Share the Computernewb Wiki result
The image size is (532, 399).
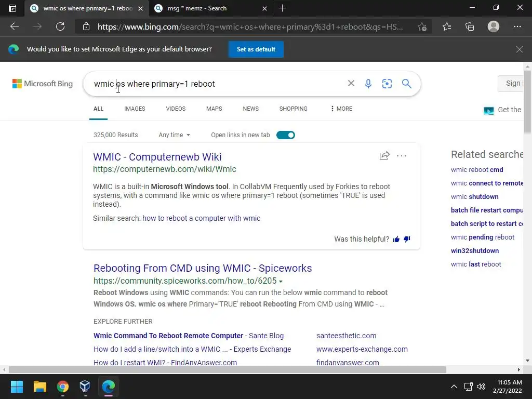(x=384, y=156)
